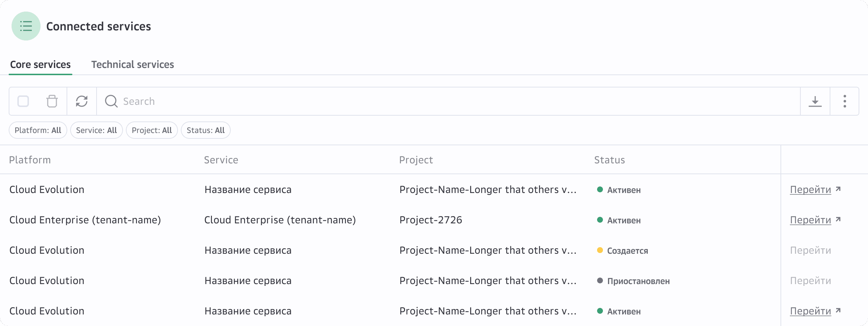Viewport: 868px width, 326px height.
Task: Click the search magnifier icon
Action: pyautogui.click(x=111, y=101)
